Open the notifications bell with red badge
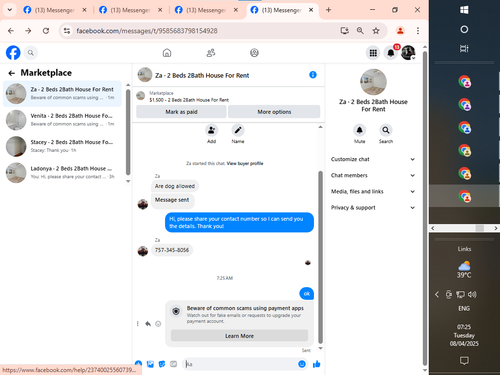Screen dimensions: 500x375 tap(391, 53)
